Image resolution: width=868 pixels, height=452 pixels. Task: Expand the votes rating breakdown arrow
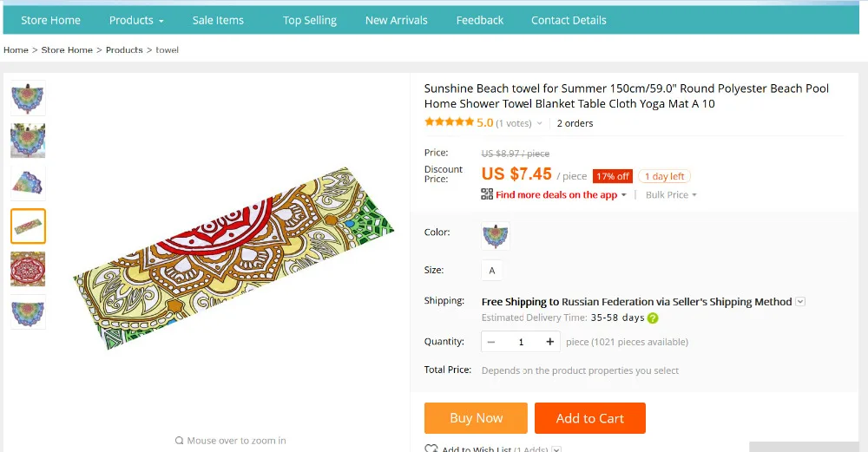(x=540, y=124)
